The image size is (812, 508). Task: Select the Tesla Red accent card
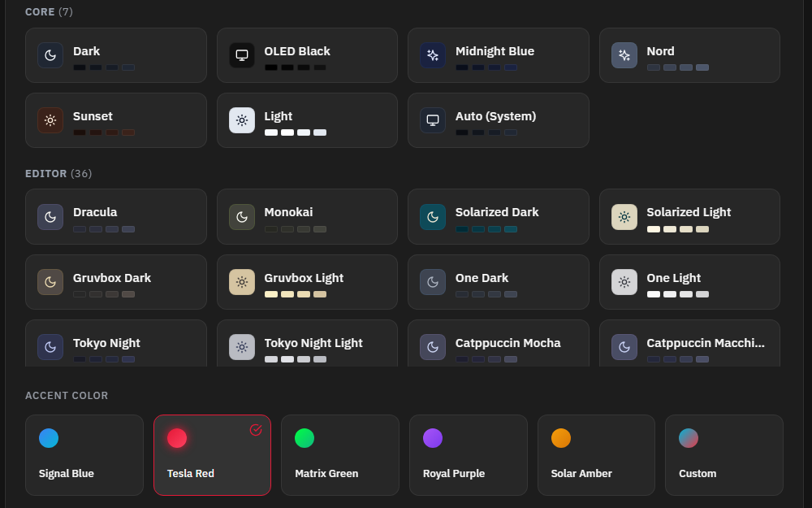(212, 455)
